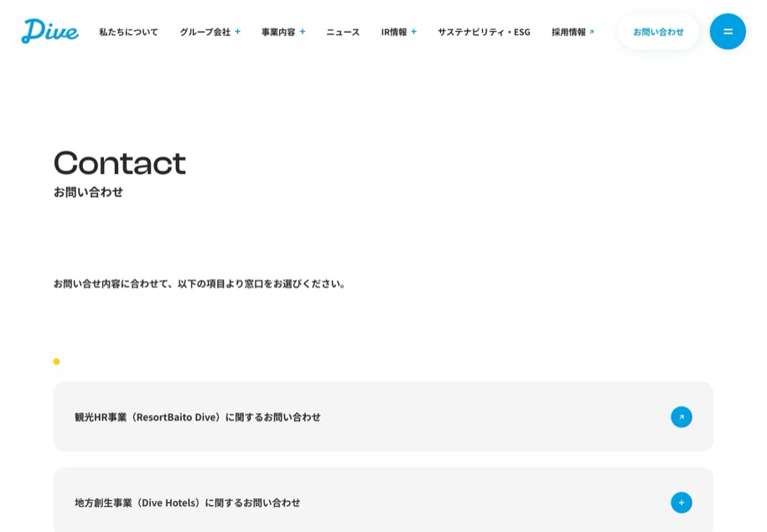Expand 地方創生事業（Dive Hotels）inquiry card

(x=383, y=500)
